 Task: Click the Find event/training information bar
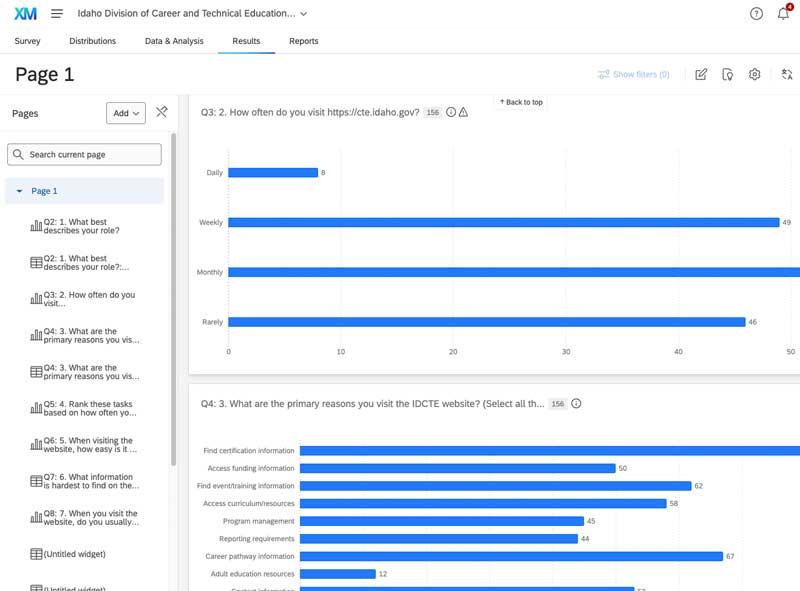(x=495, y=486)
